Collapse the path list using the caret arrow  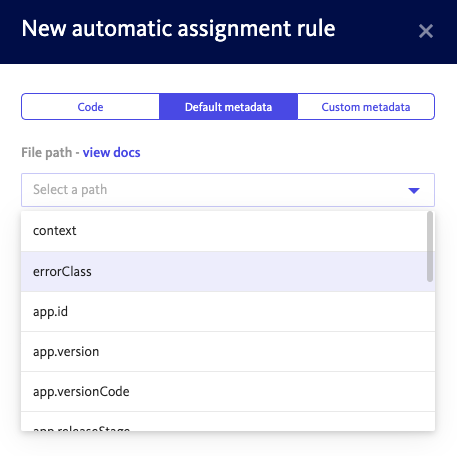click(414, 191)
